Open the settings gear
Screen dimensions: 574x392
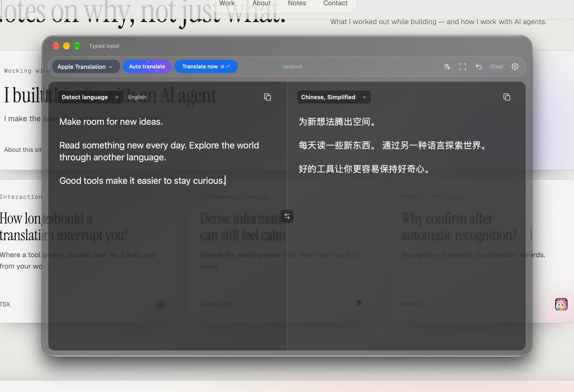515,66
